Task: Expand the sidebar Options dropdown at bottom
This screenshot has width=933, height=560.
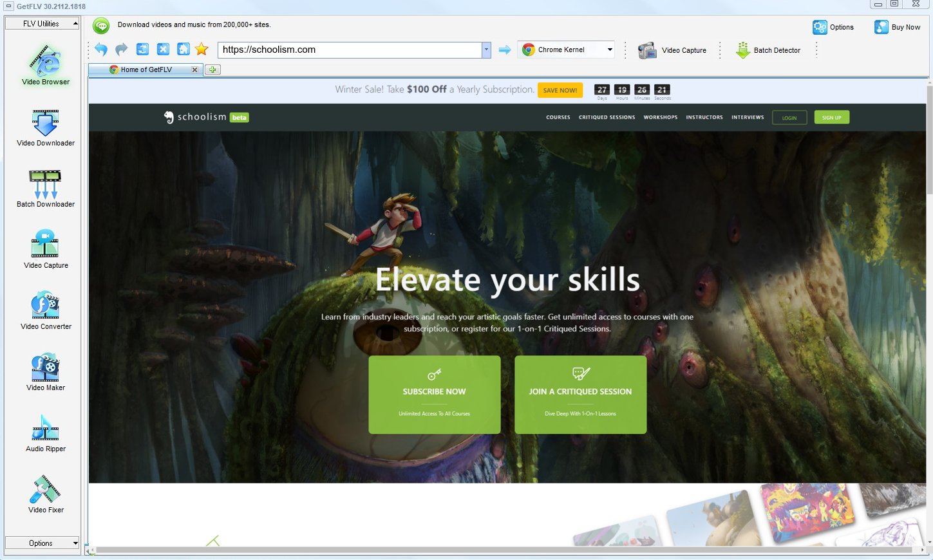Action: (x=42, y=543)
